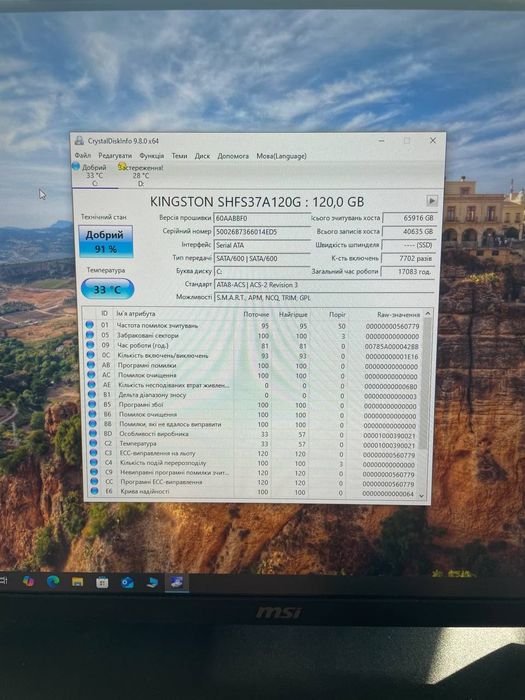Open the Функція menu
Viewport: 525px width, 700px height.
click(x=152, y=156)
